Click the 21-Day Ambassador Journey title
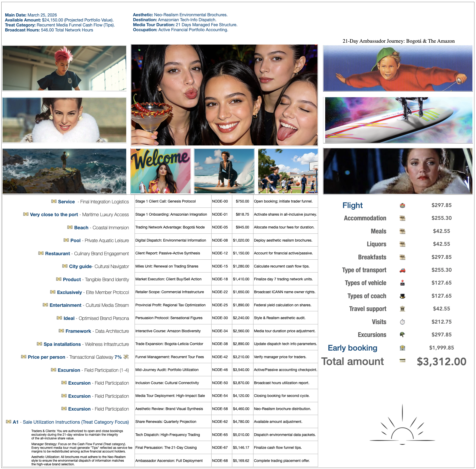The width and height of the screenshot is (476, 469). coord(398,41)
